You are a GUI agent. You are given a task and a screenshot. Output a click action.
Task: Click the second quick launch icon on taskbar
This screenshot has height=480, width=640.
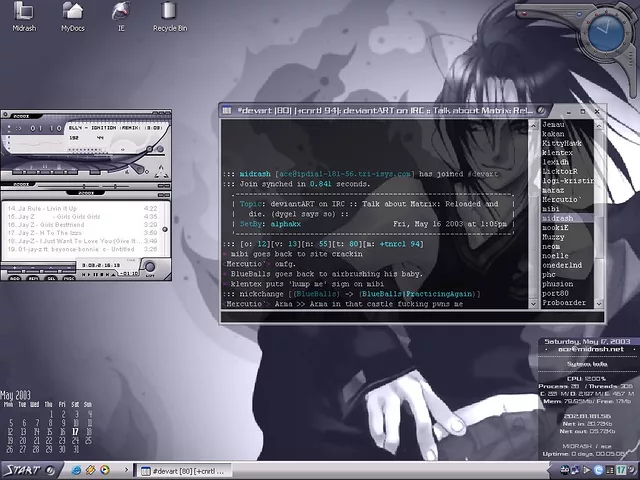click(x=91, y=470)
